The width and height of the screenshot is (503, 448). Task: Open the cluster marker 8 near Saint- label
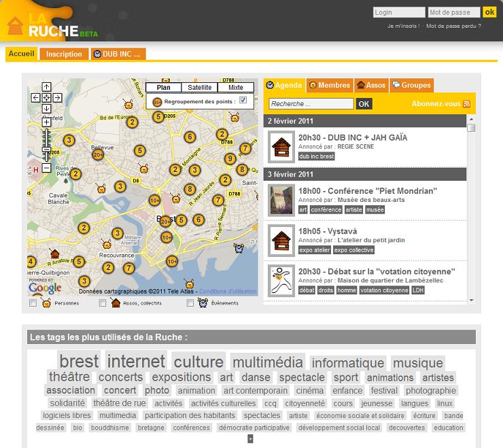click(242, 169)
